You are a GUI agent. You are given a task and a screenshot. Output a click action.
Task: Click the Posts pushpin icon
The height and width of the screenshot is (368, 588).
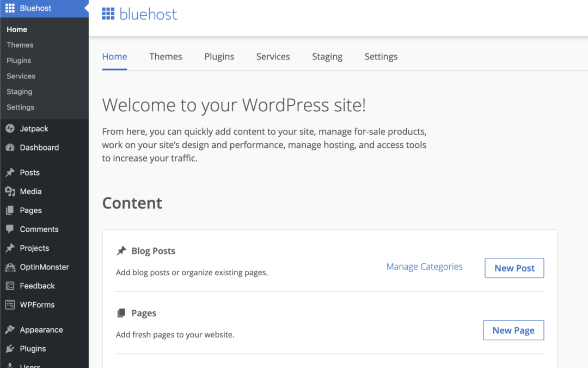click(10, 172)
